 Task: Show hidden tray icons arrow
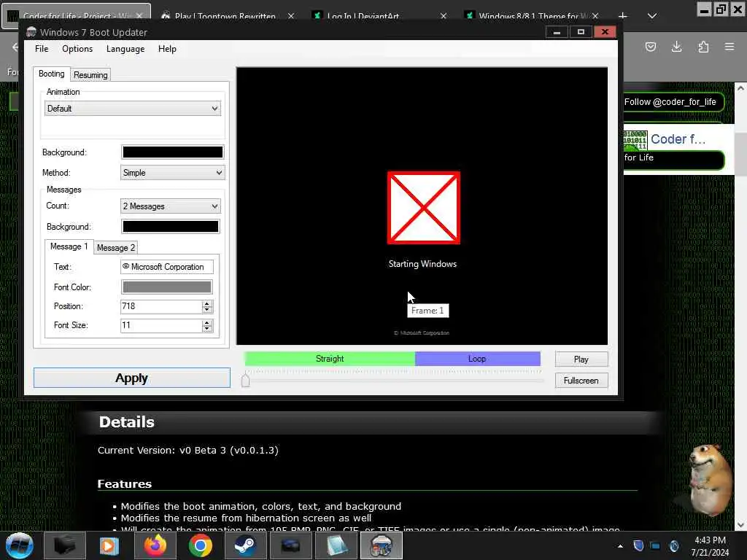(620, 546)
